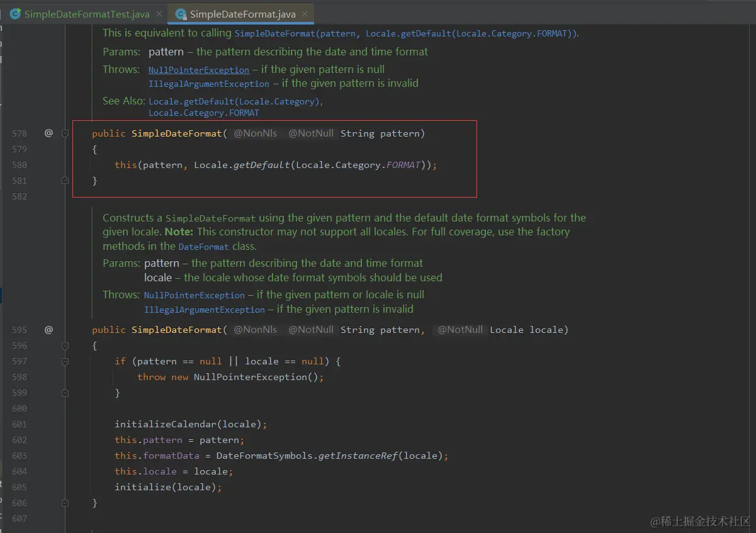Click the SimpleDateFormat(pattern, Locale.getDefault...) doc link
Image resolution: width=756 pixels, height=533 pixels.
click(x=405, y=33)
